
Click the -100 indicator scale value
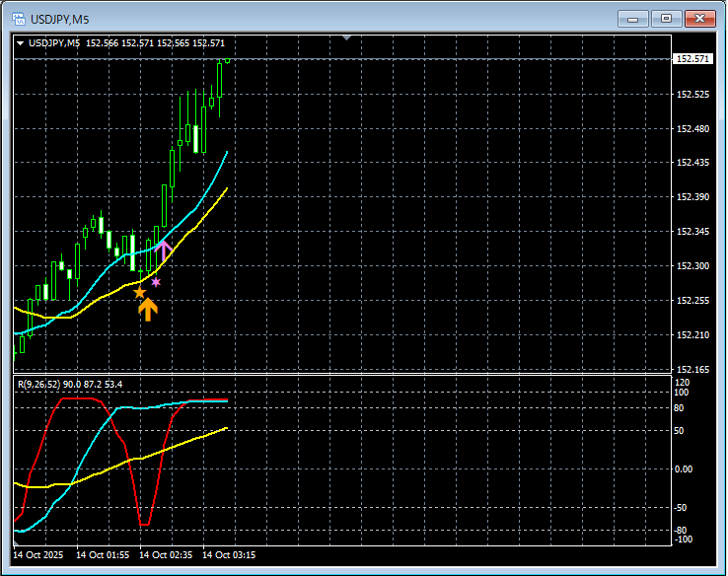[683, 540]
